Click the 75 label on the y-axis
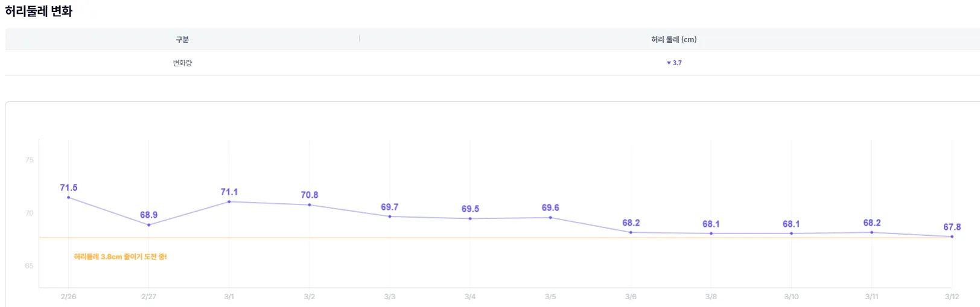This screenshot has height=307, width=980. (x=30, y=160)
